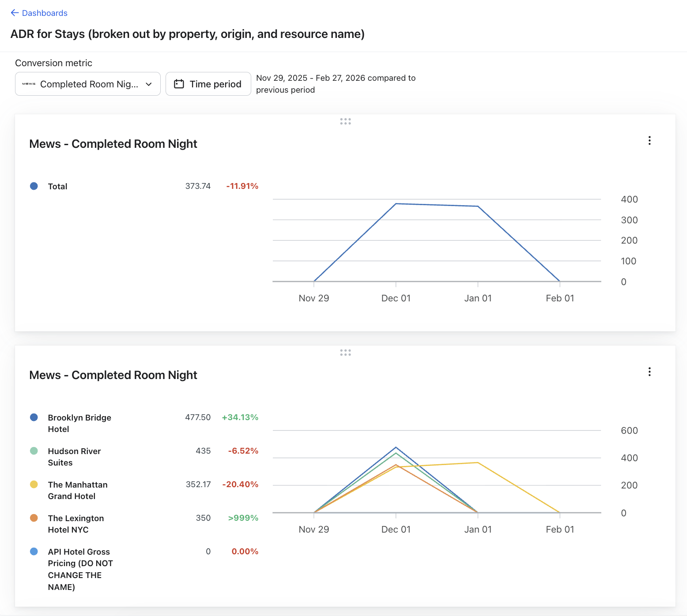Toggle the Brooklyn Bridge Hotel legend dot

pos(34,417)
